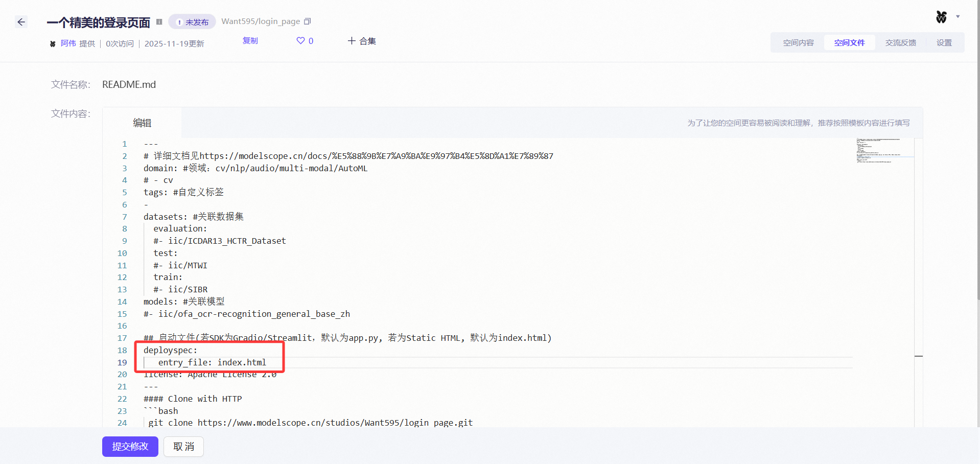Switch to the 空间内容 tab
Screen dimensions: 980x464
point(798,42)
